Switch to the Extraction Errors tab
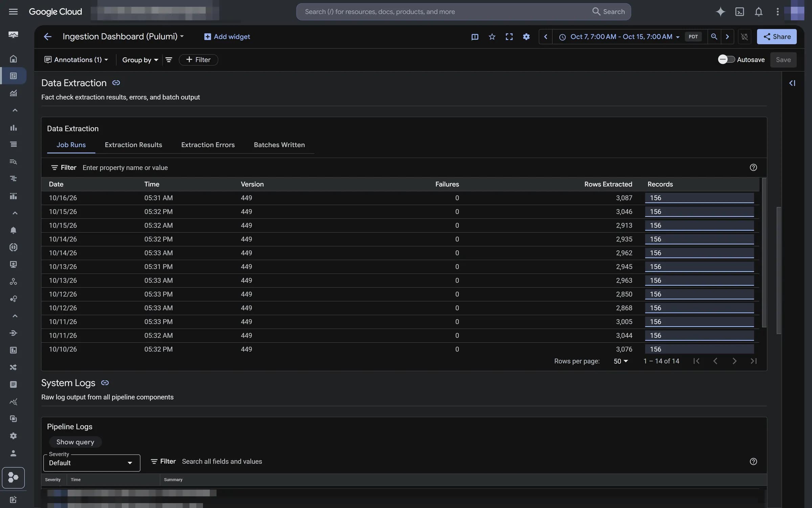Viewport: 812px width, 508px height. coord(208,145)
